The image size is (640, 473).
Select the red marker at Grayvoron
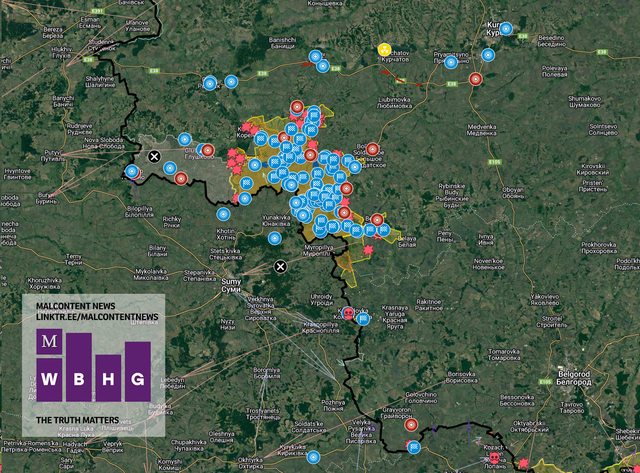pos(411,424)
